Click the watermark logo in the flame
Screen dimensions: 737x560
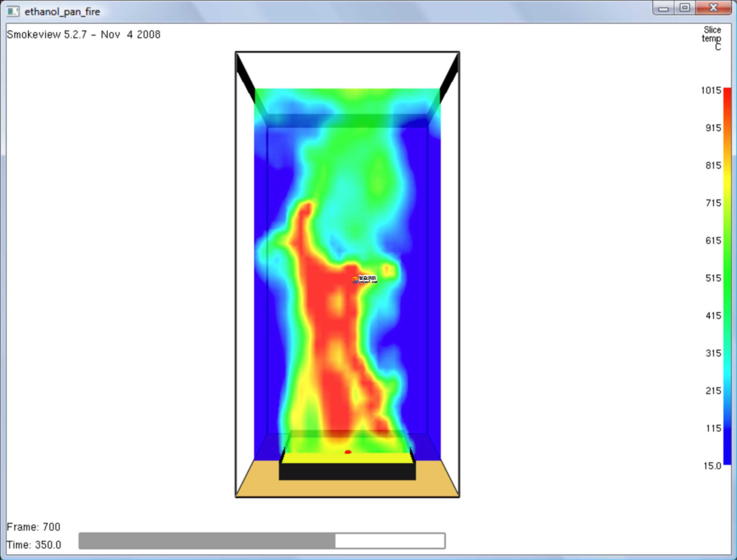pyautogui.click(x=364, y=279)
